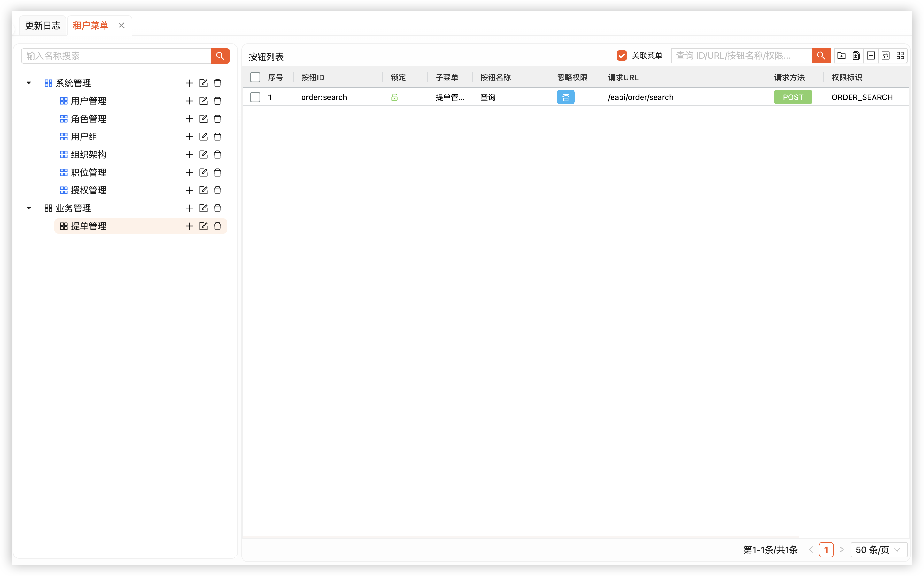924x576 pixels.
Task: Click the 否 ignore-permission tag
Action: pos(565,97)
